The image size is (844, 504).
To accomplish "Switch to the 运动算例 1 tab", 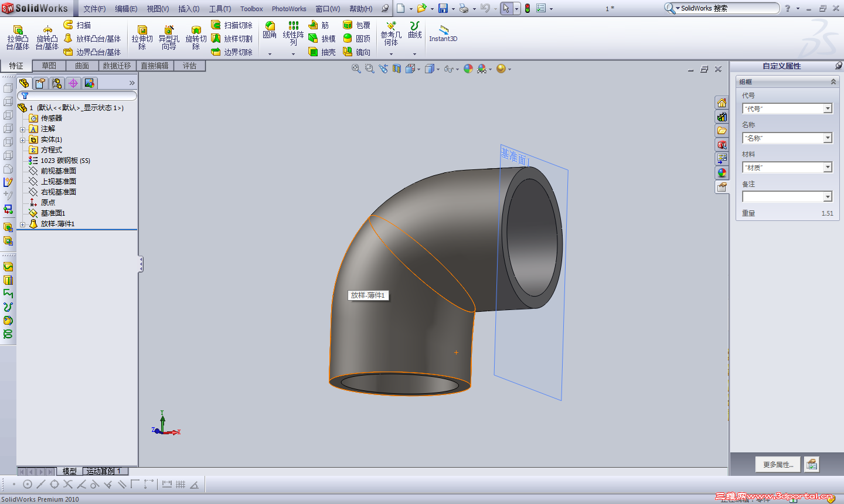I will pyautogui.click(x=104, y=471).
